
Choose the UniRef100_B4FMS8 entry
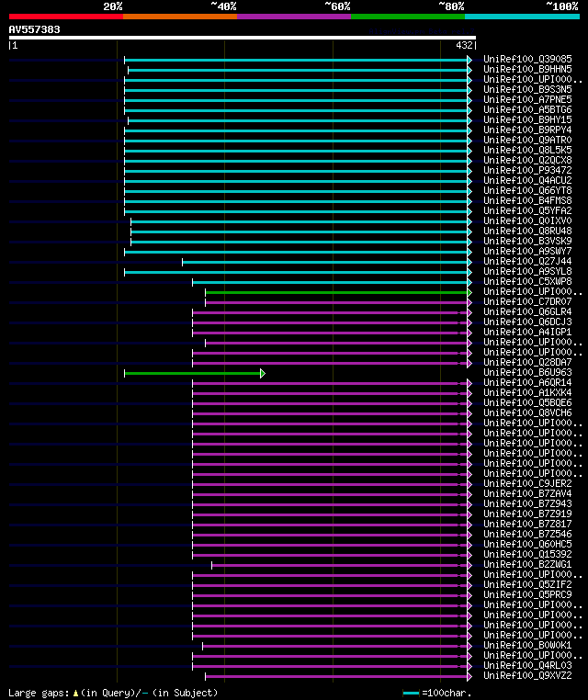click(527, 200)
